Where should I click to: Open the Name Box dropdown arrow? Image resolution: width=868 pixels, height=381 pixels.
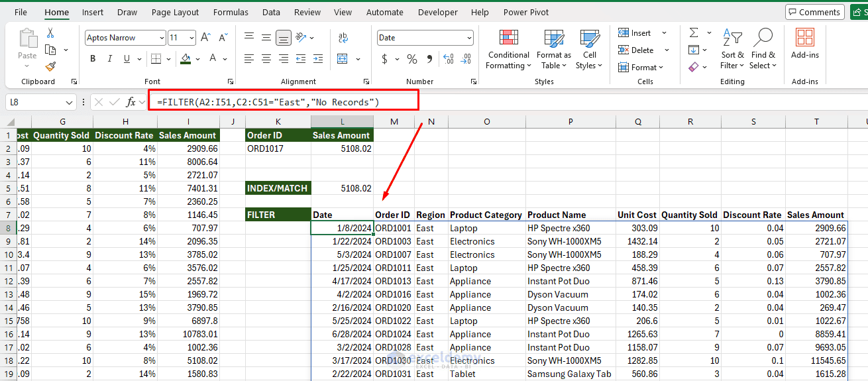(x=70, y=103)
